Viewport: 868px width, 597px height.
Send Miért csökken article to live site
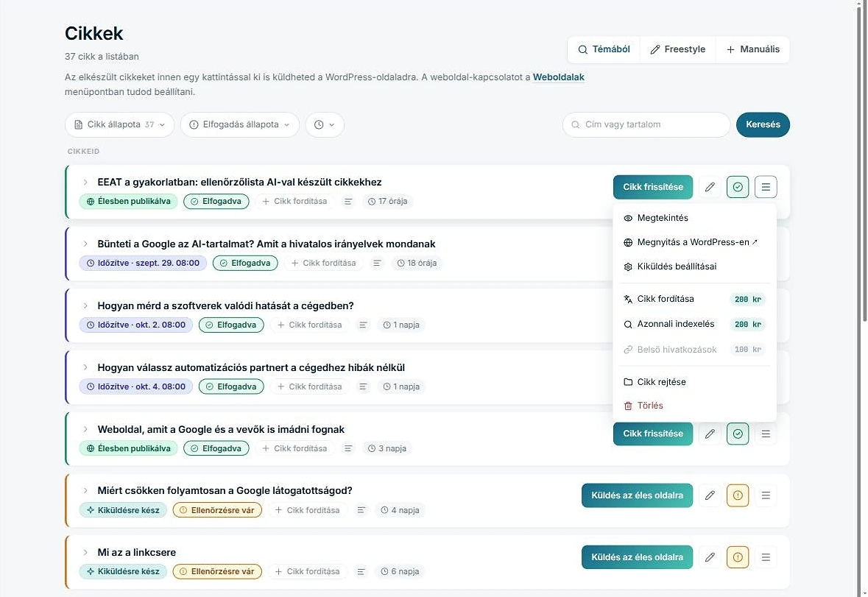coord(637,495)
